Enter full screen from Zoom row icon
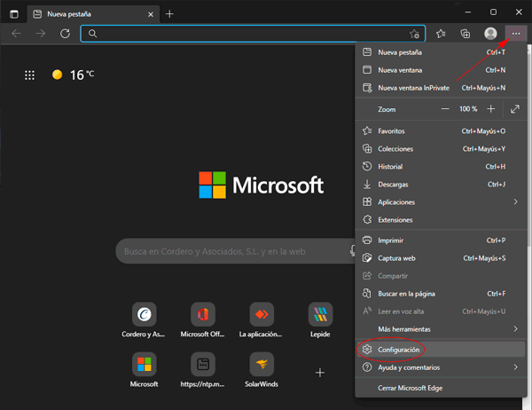 tap(514, 109)
